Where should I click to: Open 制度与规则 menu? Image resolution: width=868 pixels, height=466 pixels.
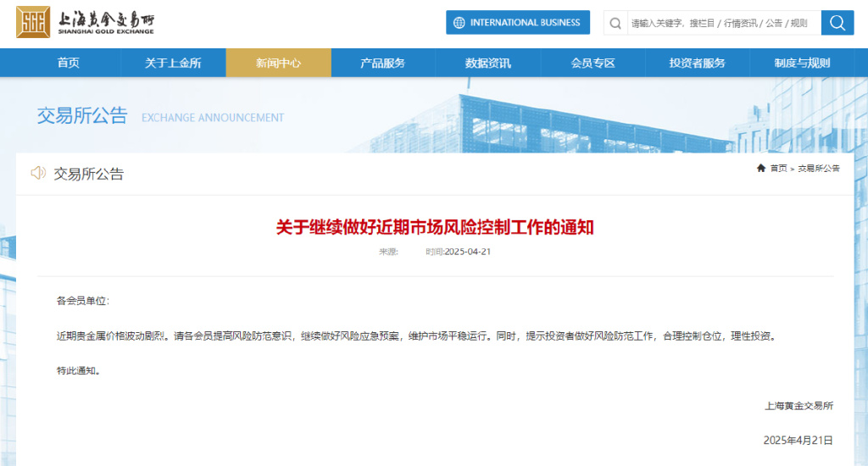[x=802, y=63]
